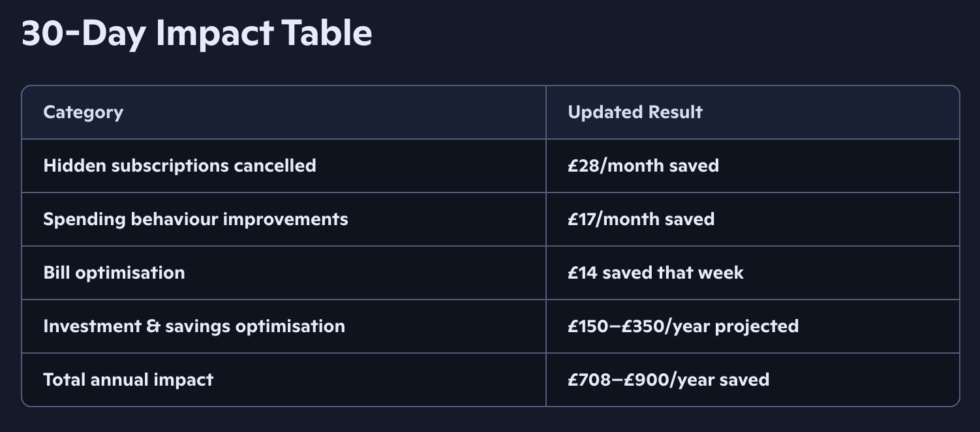Select Investment & savings optimisation label
The image size is (980, 432).
[194, 326]
